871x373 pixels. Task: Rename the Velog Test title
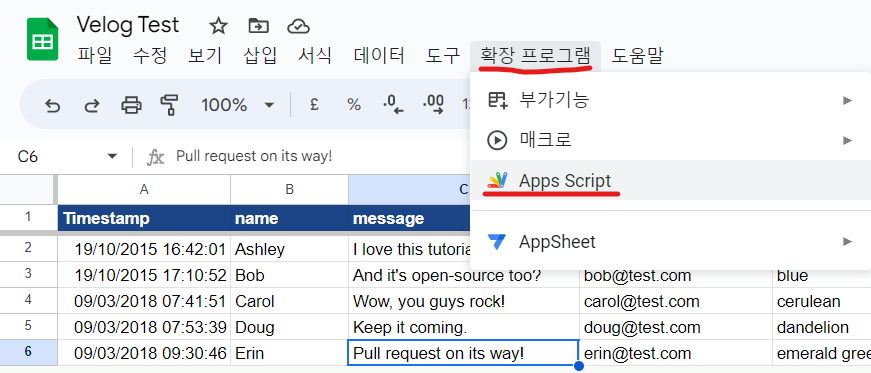pos(128,25)
